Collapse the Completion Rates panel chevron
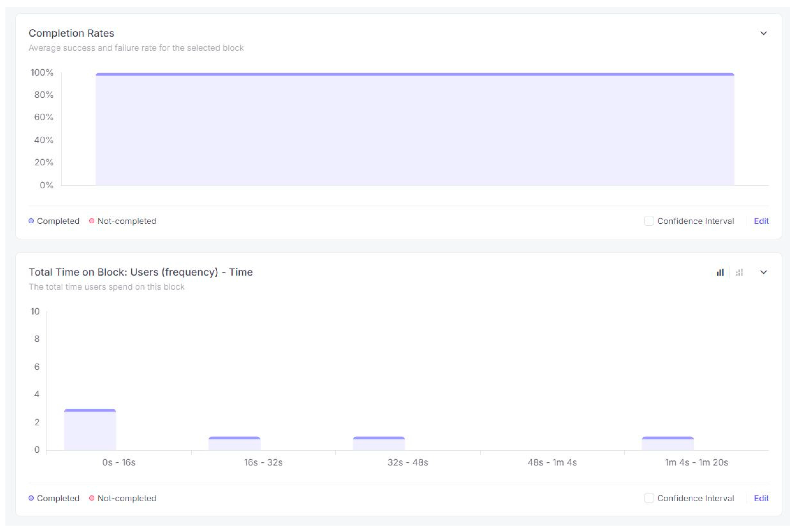 click(x=763, y=33)
